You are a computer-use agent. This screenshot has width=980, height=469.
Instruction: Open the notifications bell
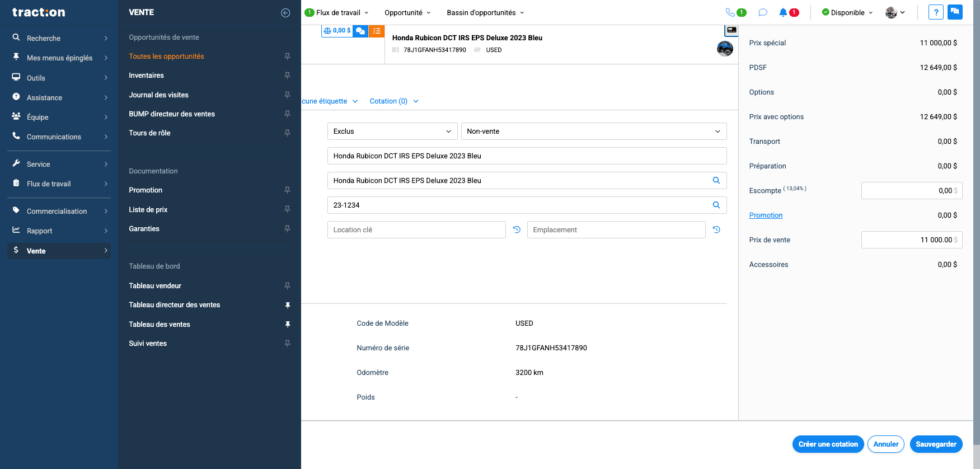coord(783,12)
